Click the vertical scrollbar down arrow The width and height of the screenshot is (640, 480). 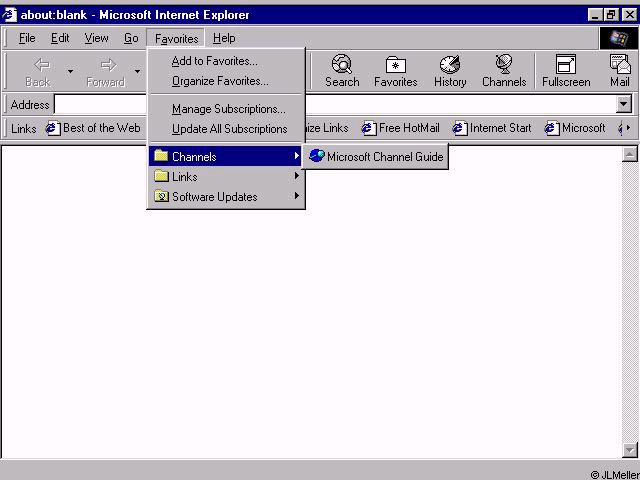click(630, 450)
